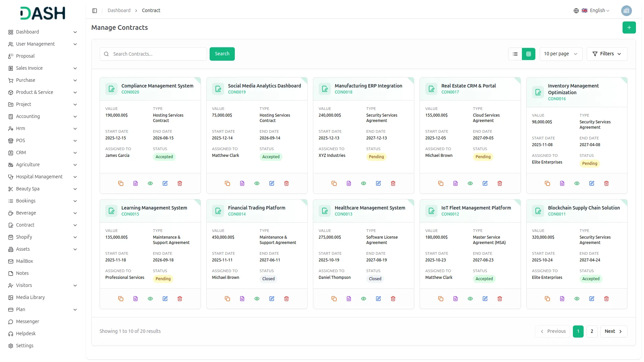
Task: Switch to list view layout
Action: [515, 54]
